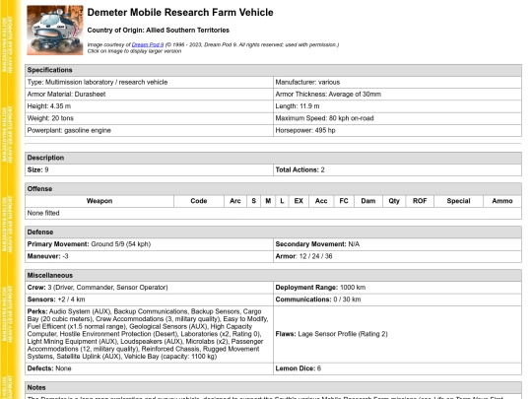
Task: Click Sensors: +2 / 4 km cell
Action: [149, 299]
